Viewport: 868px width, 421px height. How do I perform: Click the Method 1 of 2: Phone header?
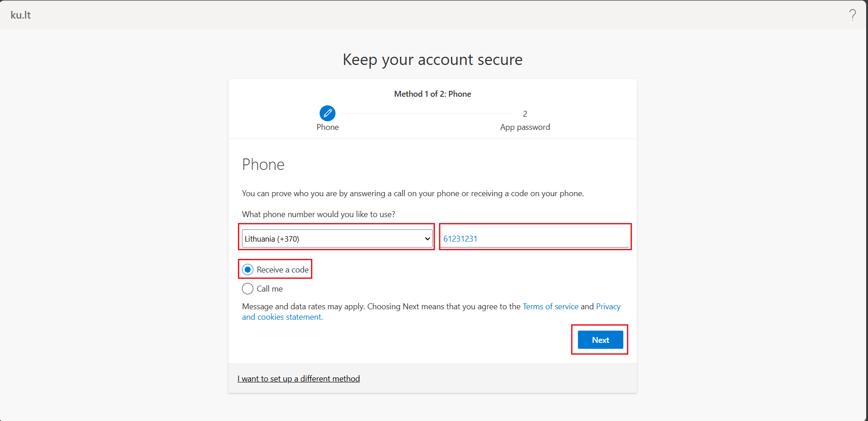coord(432,94)
